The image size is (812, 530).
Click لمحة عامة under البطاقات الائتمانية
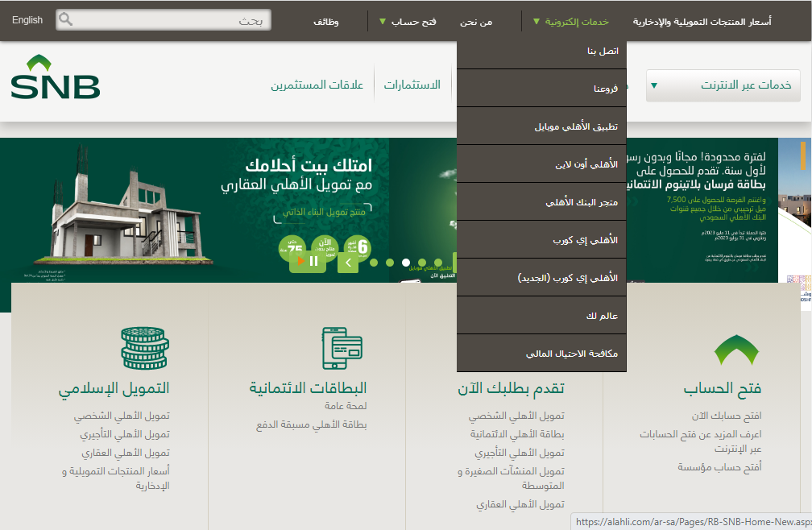[346, 406]
